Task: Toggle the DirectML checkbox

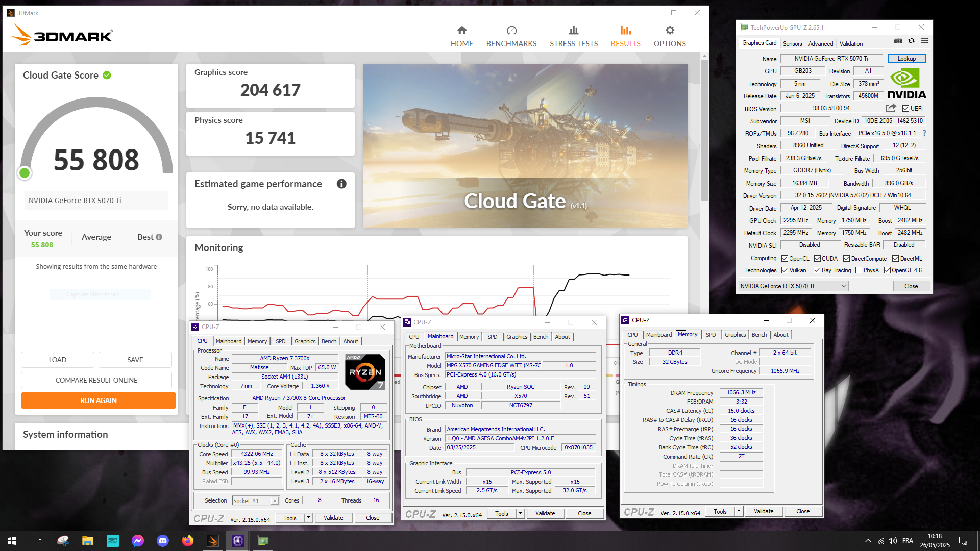Action: point(895,259)
